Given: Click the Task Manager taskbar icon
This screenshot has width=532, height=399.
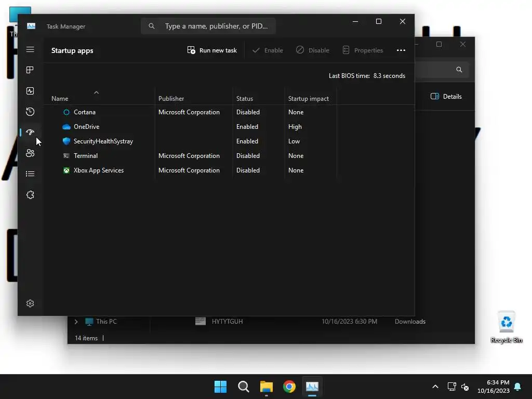Looking at the screenshot, I should pos(312,387).
